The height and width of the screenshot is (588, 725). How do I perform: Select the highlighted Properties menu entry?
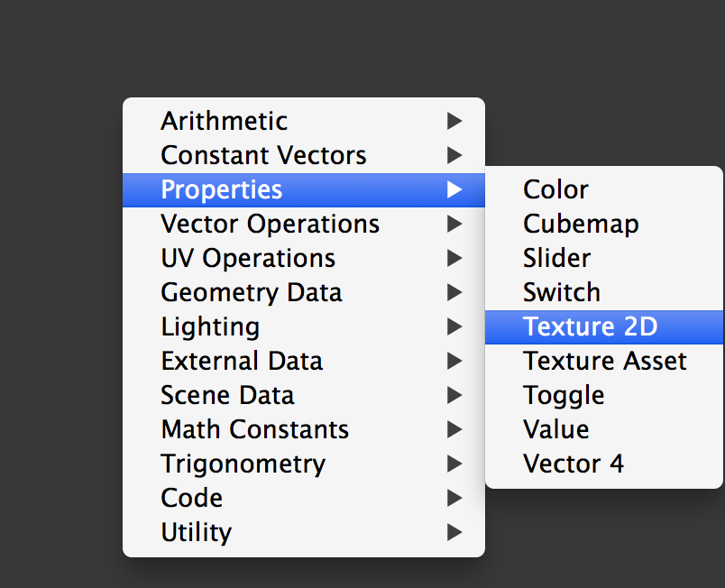221,189
